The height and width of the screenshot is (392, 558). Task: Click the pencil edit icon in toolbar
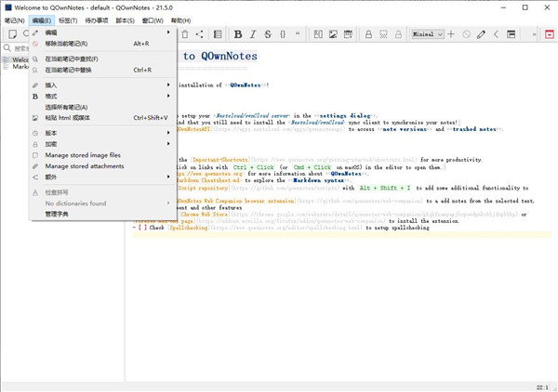tap(481, 34)
